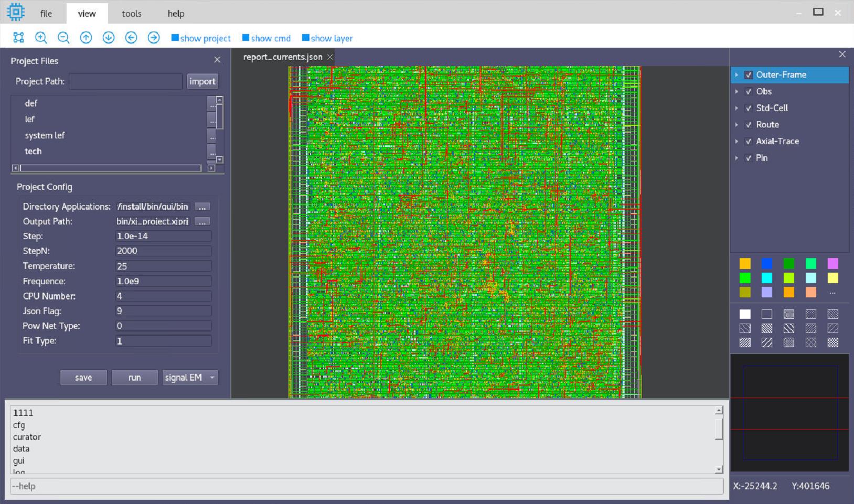Click the more colors ellipsis
Image resolution: width=854 pixels, height=504 pixels.
tap(832, 293)
